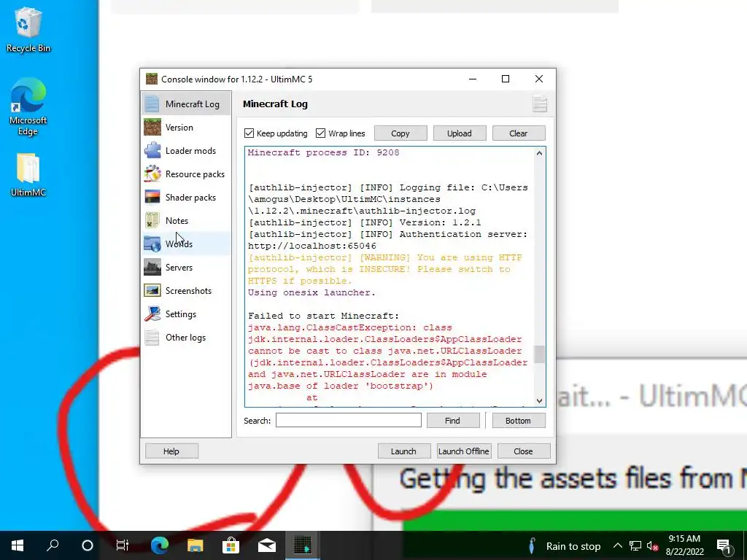747x560 pixels.
Task: Click the UltimMC running app on taskbar
Action: [x=303, y=545]
